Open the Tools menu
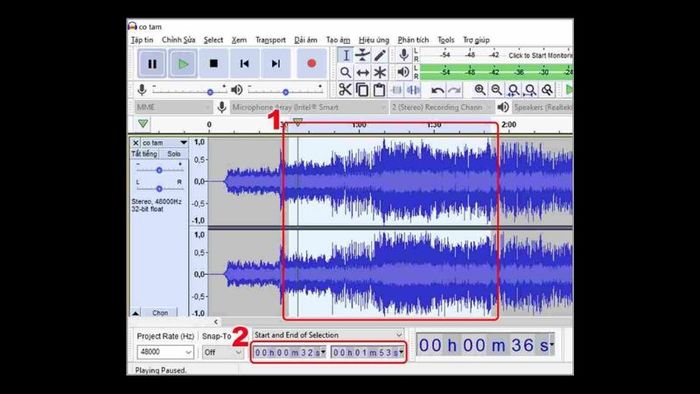 click(446, 40)
